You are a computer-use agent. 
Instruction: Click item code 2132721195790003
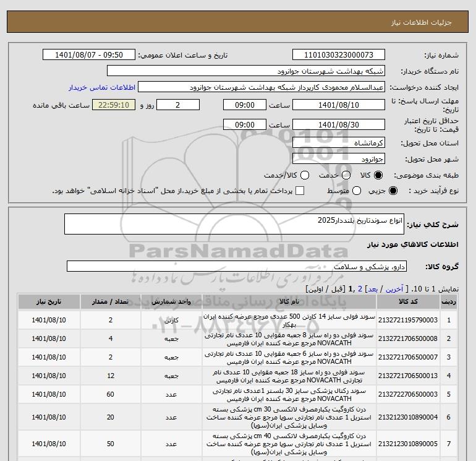click(x=408, y=321)
